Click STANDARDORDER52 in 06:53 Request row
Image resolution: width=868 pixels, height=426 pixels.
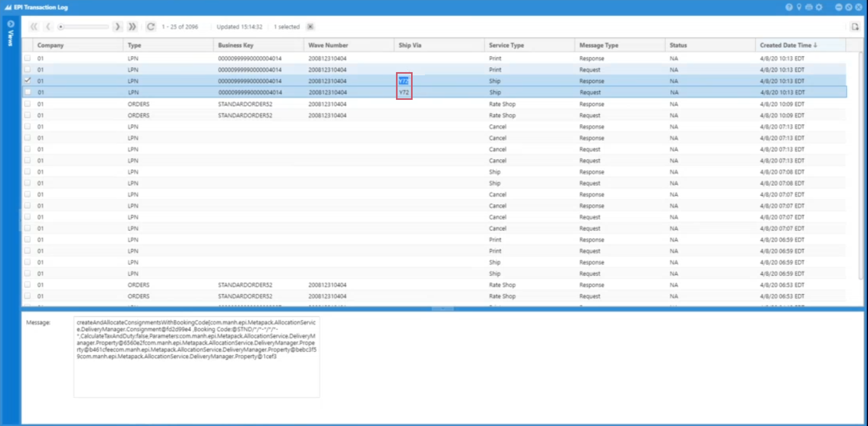(x=245, y=296)
